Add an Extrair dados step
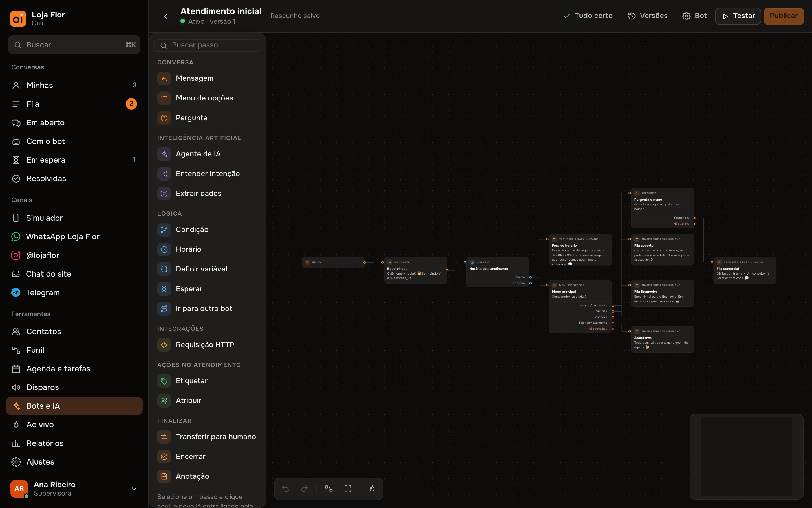This screenshot has height=508, width=812. pyautogui.click(x=207, y=194)
